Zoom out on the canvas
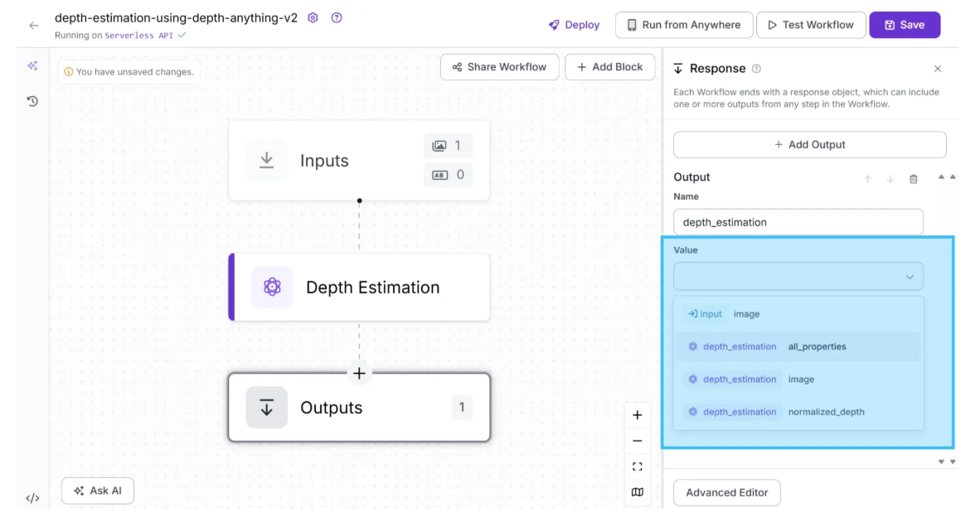This screenshot has height=522, width=980. 637,441
